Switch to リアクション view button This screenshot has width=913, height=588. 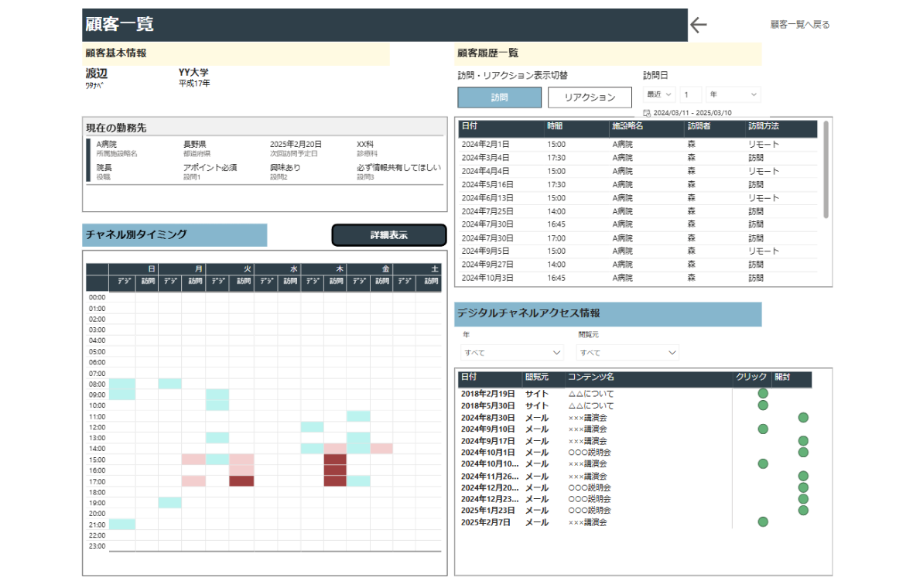click(x=590, y=97)
